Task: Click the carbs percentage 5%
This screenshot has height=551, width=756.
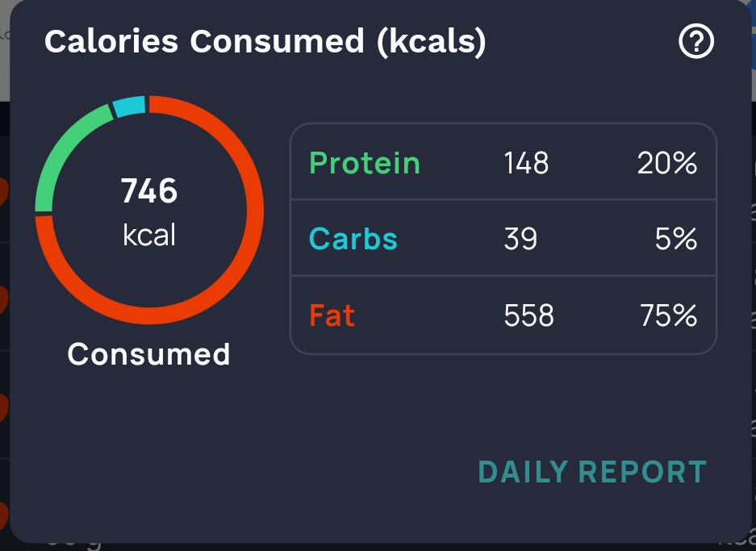Action: pyautogui.click(x=676, y=240)
